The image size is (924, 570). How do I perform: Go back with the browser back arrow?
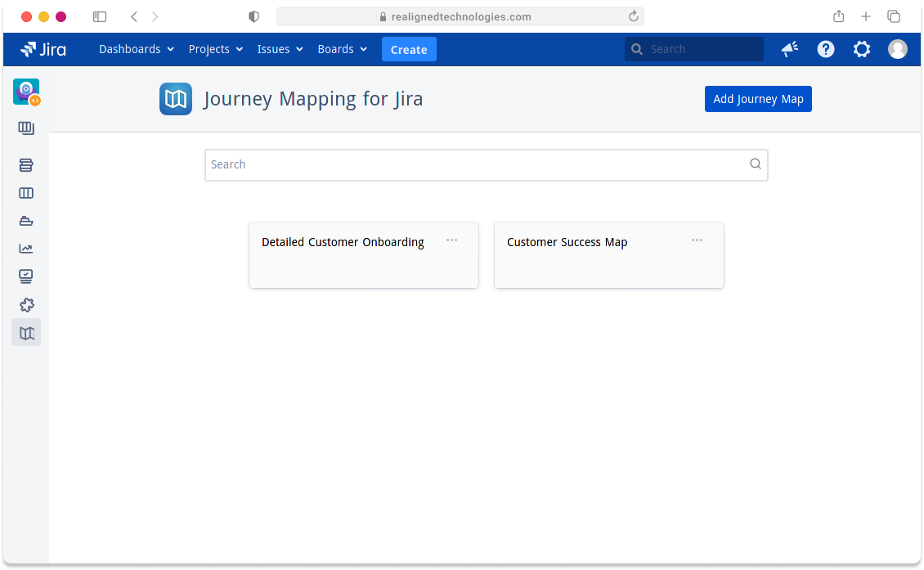(134, 17)
